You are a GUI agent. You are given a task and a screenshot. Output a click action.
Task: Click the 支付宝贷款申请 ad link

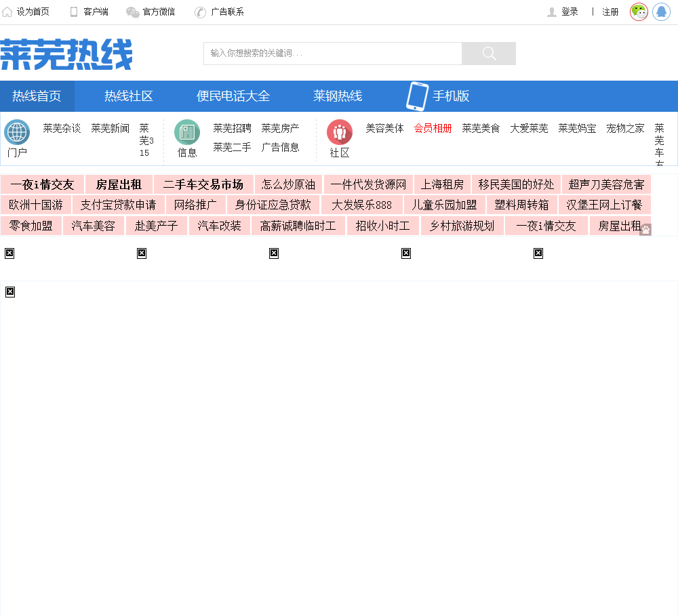point(119,205)
